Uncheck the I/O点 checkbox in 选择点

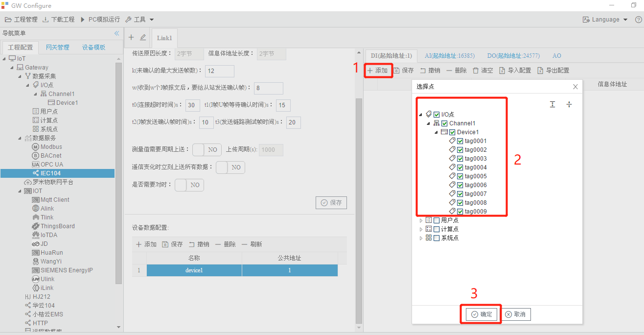[437, 115]
